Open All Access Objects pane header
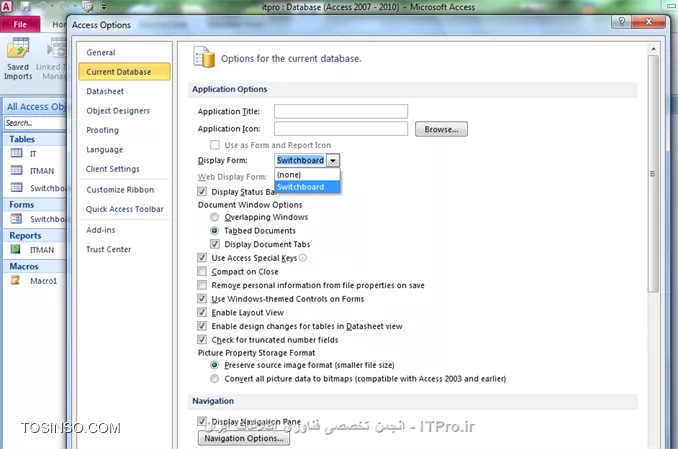The width and height of the screenshot is (678, 449). [35, 107]
